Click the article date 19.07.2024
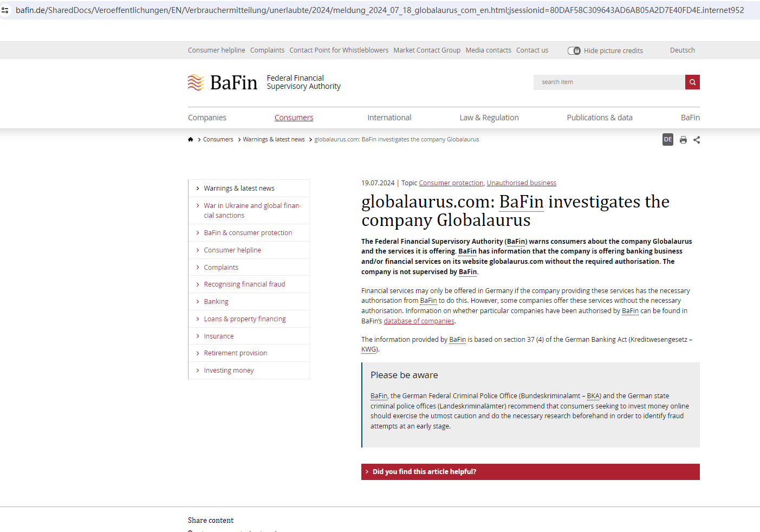 378,183
